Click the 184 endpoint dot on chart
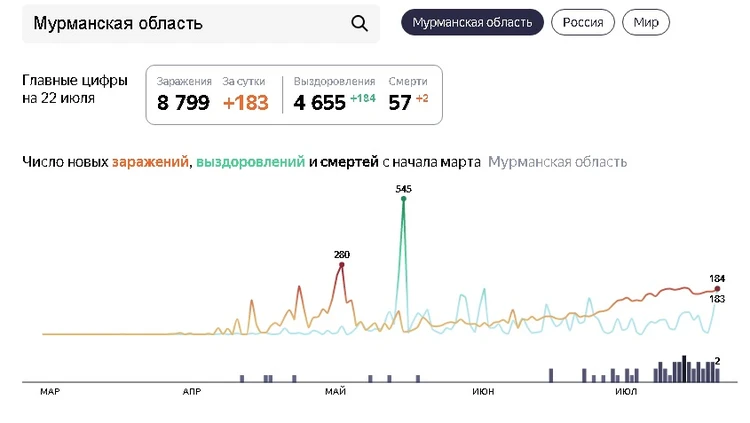The width and height of the screenshot is (750, 423). (x=717, y=289)
